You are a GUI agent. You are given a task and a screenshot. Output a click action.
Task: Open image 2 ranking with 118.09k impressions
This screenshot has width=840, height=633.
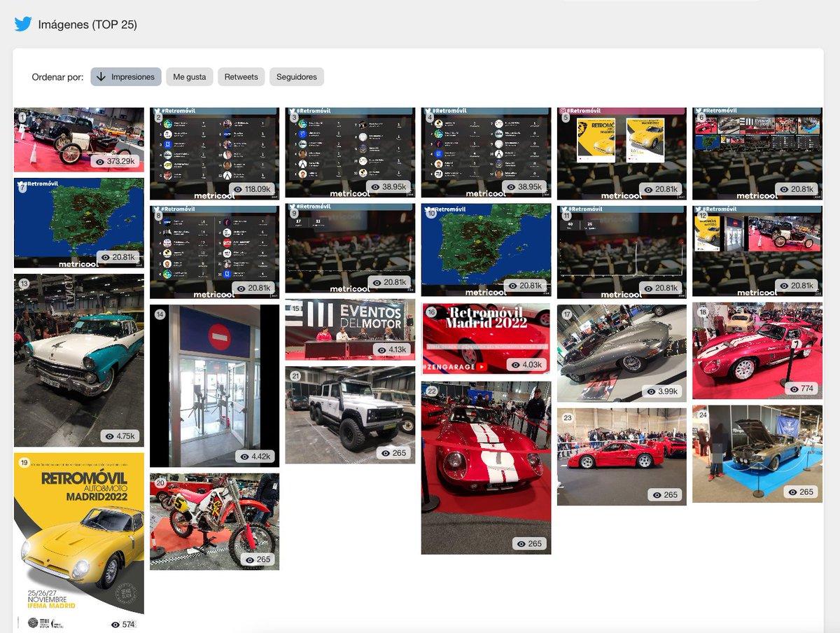tap(214, 153)
